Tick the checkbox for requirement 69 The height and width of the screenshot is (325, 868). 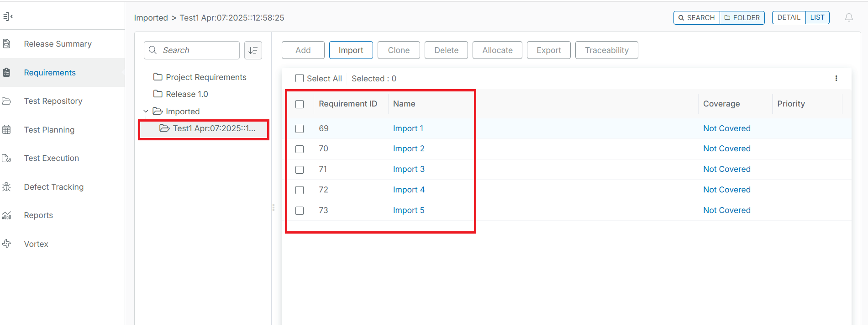pos(300,129)
